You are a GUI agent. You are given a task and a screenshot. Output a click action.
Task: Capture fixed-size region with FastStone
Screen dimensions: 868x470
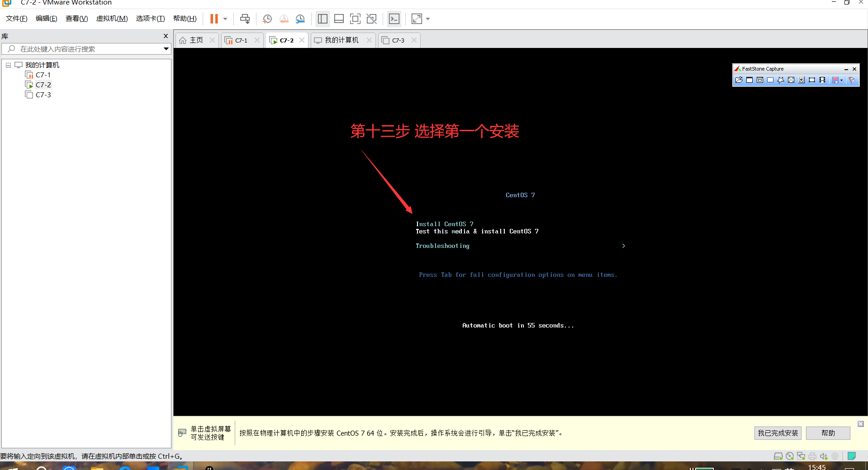812,80
